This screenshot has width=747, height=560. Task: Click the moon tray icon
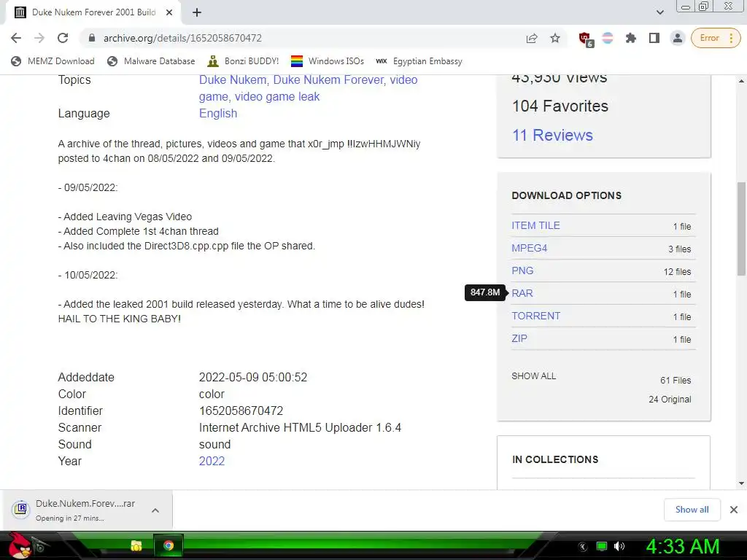583,547
